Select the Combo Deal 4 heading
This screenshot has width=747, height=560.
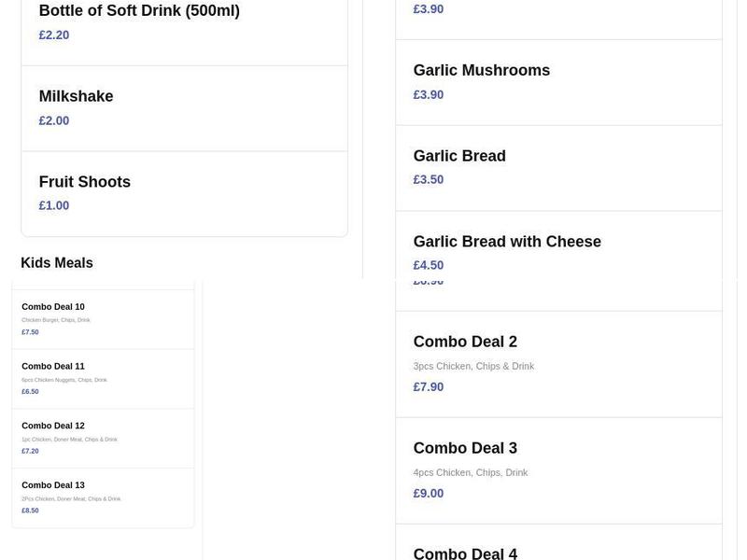tap(466, 553)
